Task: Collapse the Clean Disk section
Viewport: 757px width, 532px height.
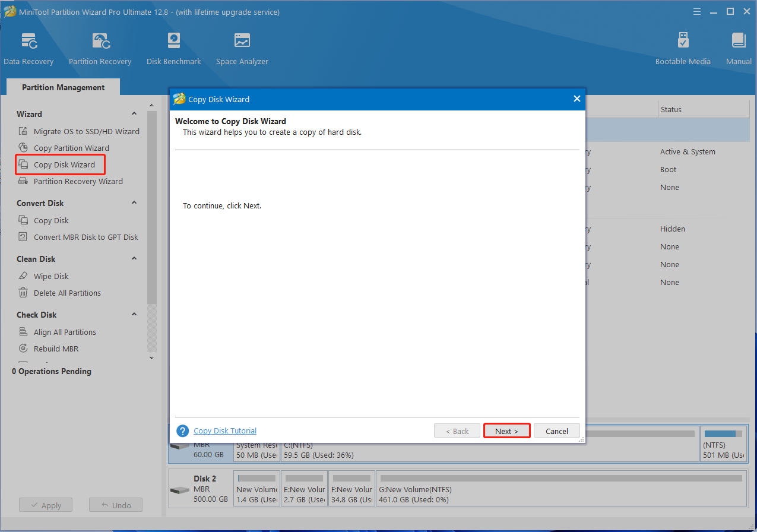Action: (134, 259)
